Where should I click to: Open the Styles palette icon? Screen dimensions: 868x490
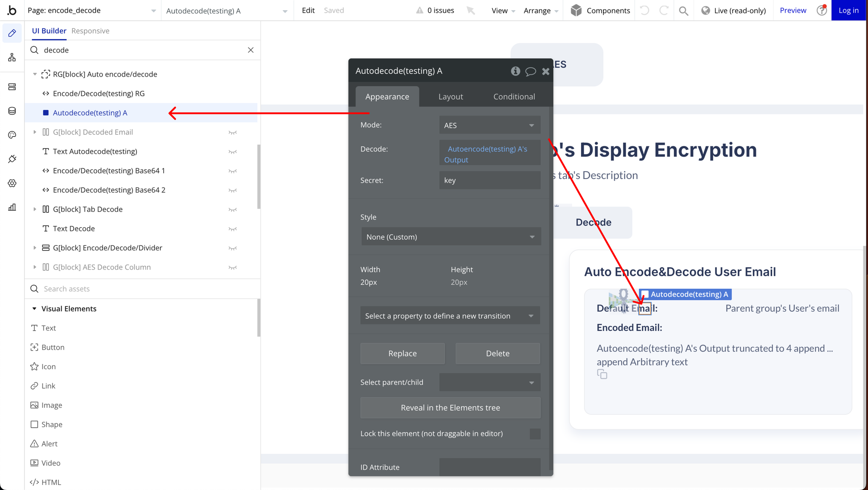pos(12,135)
